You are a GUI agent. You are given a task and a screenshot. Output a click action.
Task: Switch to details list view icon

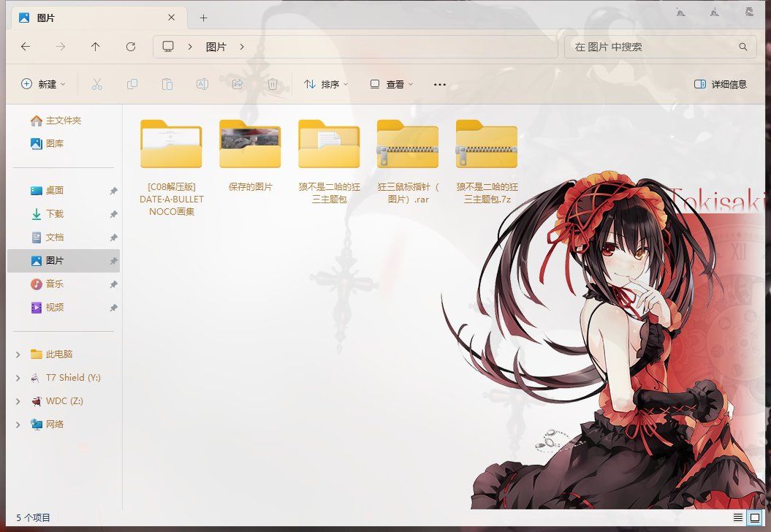coord(738,517)
